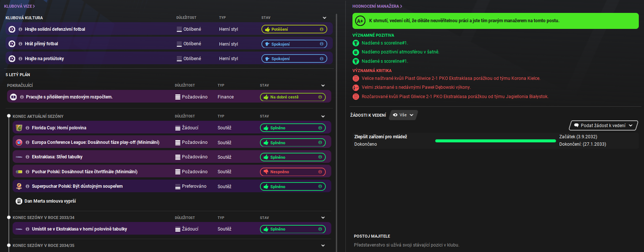Click the green Zlepšit zařízení pro mládež progress bar
Screen dimensions: 644x252
pyautogui.click(x=495, y=141)
